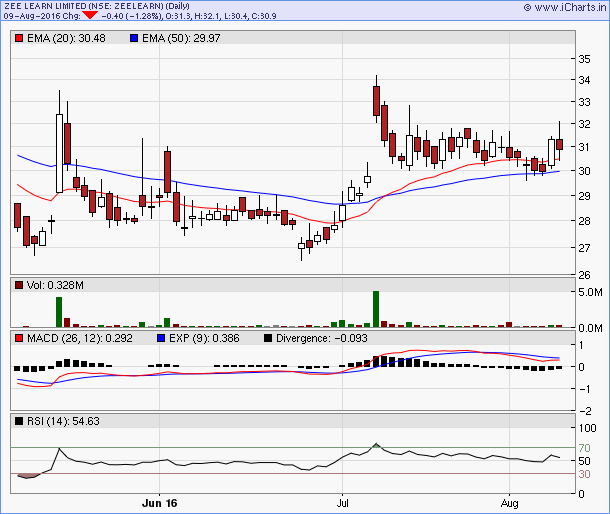This screenshot has width=610, height=514.
Task: Click the highest red candlestick near 34
Action: (x=376, y=101)
